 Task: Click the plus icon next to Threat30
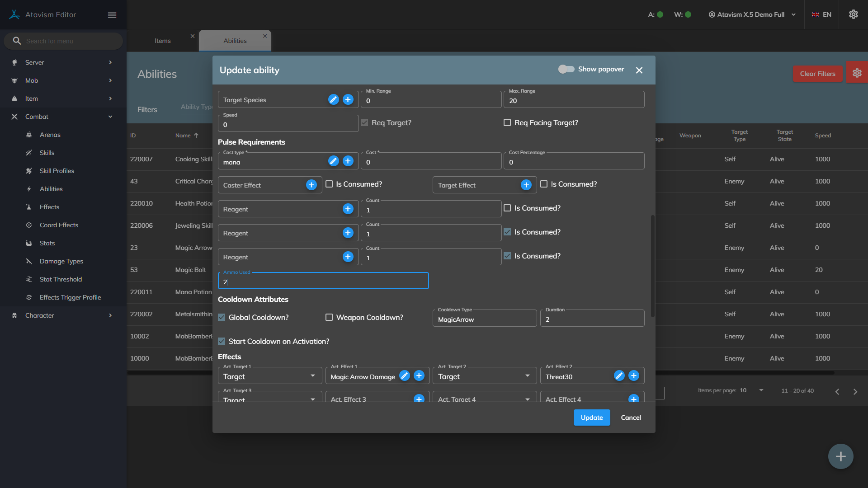pyautogui.click(x=634, y=376)
